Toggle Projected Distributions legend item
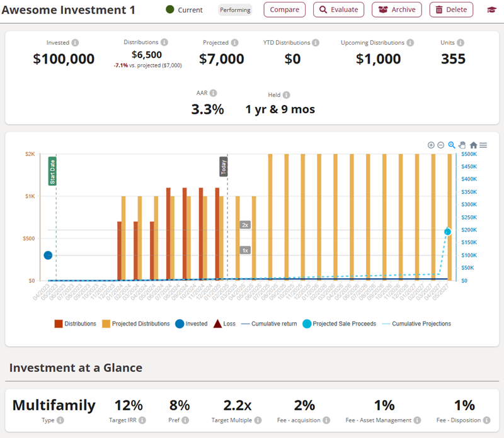The image size is (504, 438). coord(135,323)
